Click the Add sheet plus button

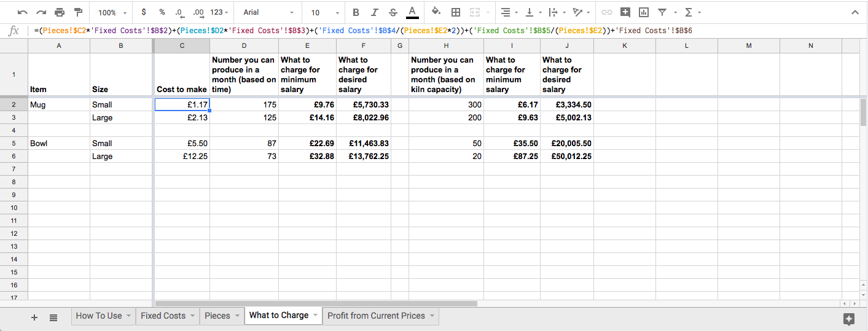pyautogui.click(x=34, y=317)
